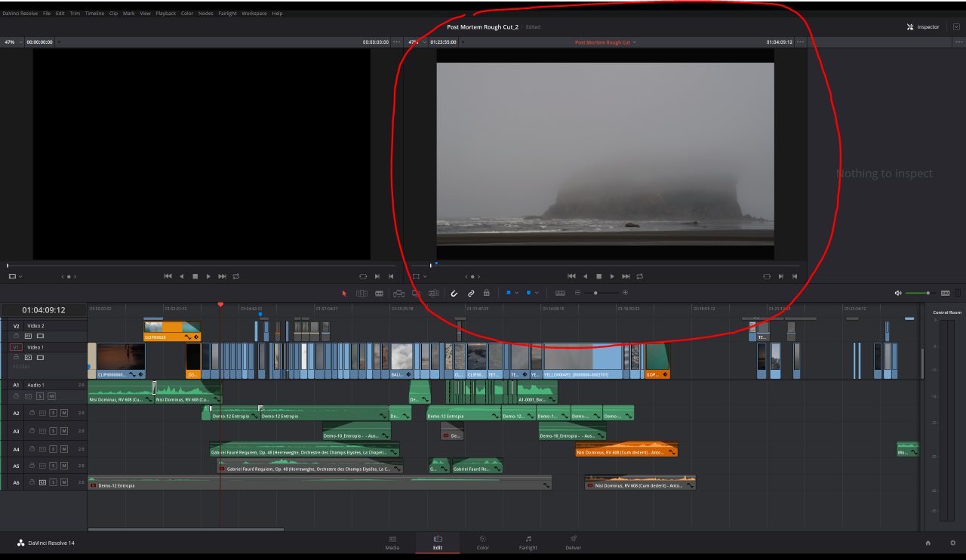Open the Playback menu
Viewport: 966px width, 560px height.
click(166, 14)
